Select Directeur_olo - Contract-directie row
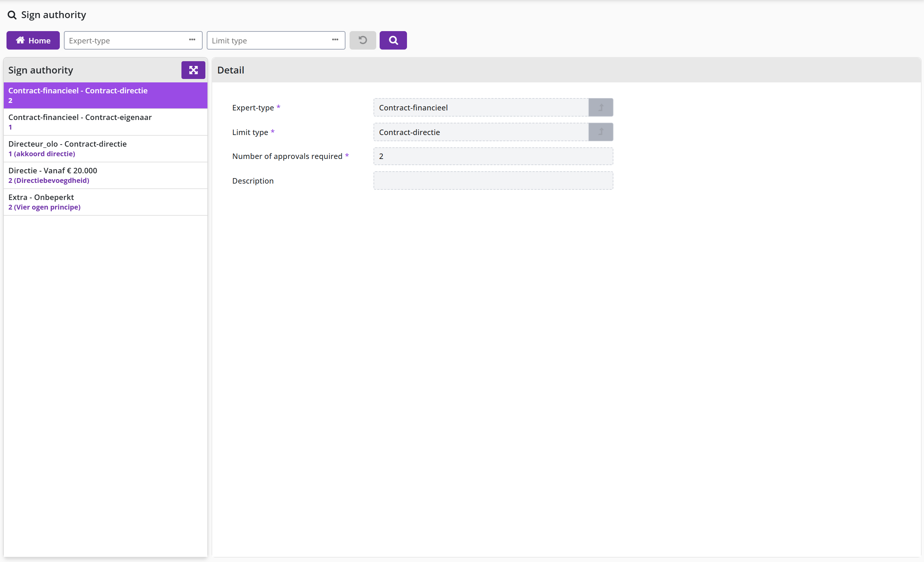This screenshot has width=924, height=562. click(105, 149)
